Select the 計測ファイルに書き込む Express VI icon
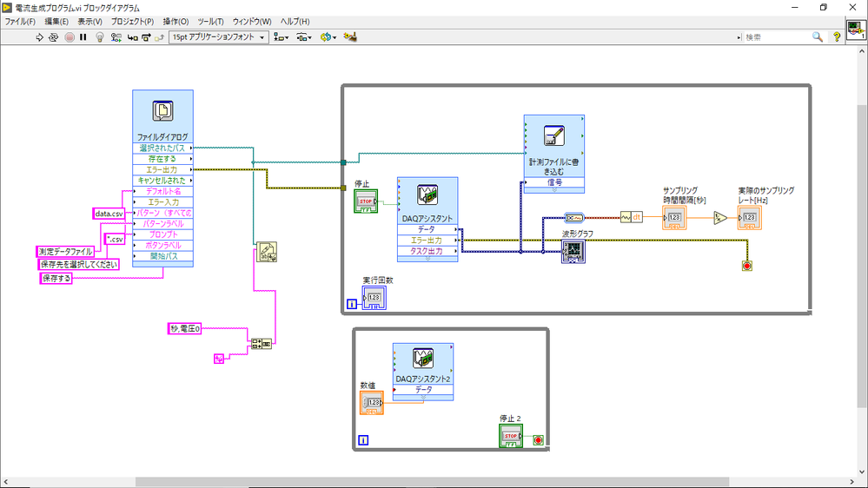The height and width of the screenshot is (488, 868). pos(553,135)
